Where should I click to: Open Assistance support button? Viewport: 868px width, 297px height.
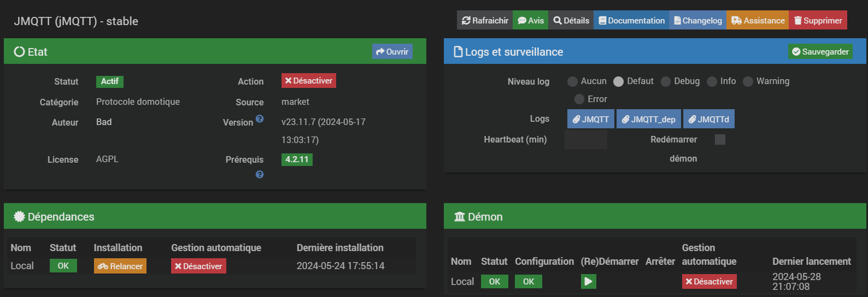[758, 20]
